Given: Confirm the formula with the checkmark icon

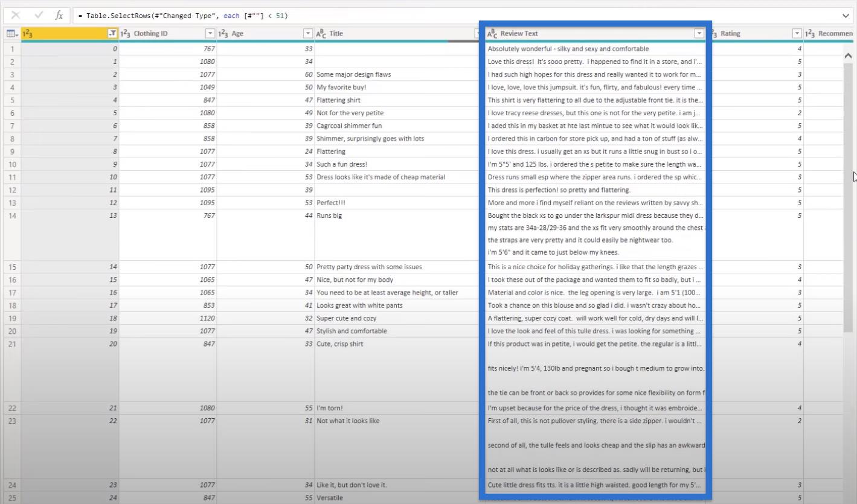Looking at the screenshot, I should 38,16.
